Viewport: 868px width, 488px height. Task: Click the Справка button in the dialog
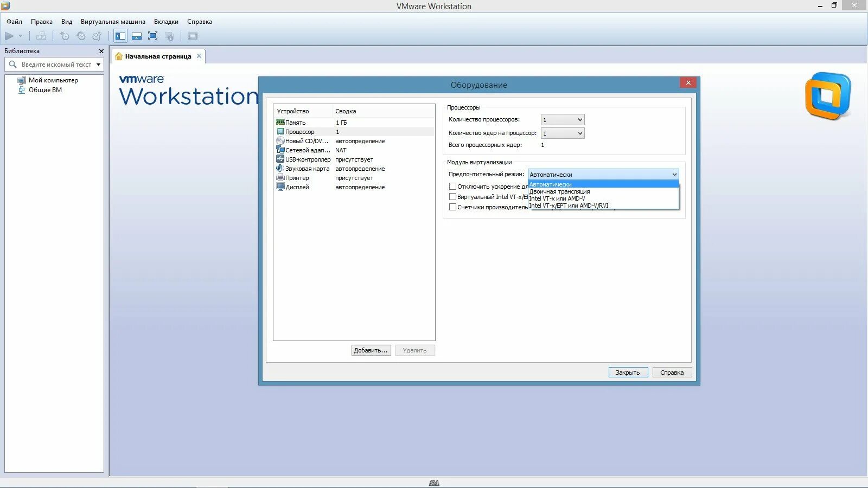click(x=672, y=373)
